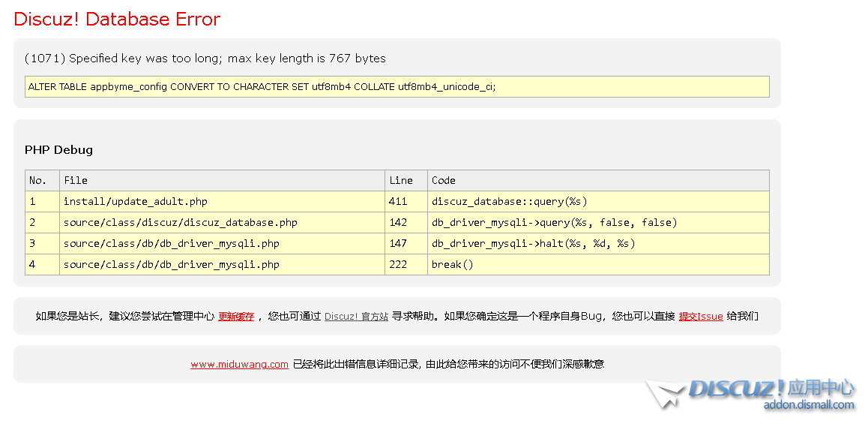Open the Discuz! 官方站 link

pyautogui.click(x=356, y=317)
